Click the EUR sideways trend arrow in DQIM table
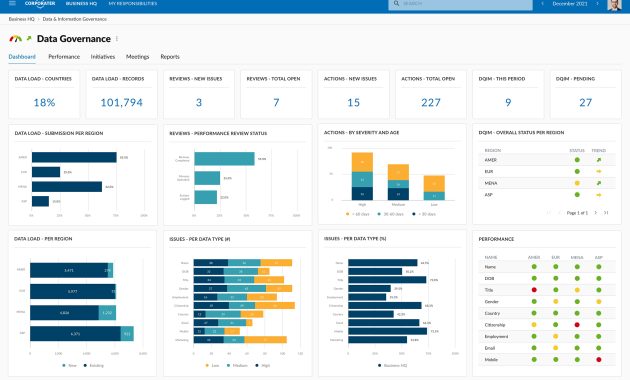The image size is (630, 380). coord(599,172)
